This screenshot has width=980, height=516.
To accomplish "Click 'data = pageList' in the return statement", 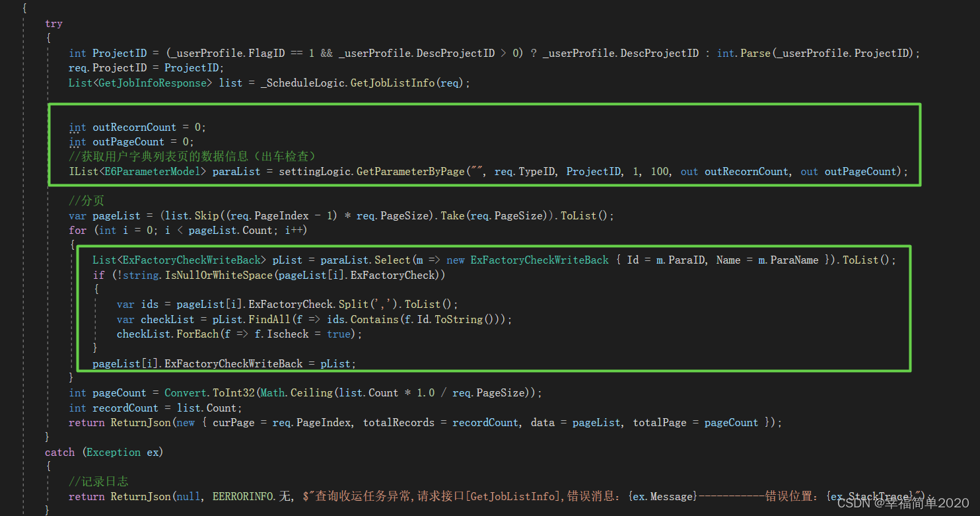I will click(x=576, y=423).
